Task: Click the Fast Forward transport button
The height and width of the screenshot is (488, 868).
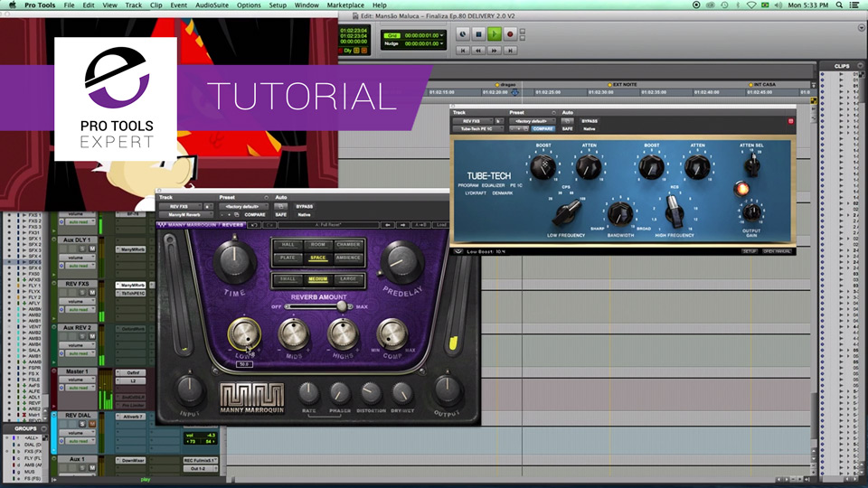Action: 495,51
